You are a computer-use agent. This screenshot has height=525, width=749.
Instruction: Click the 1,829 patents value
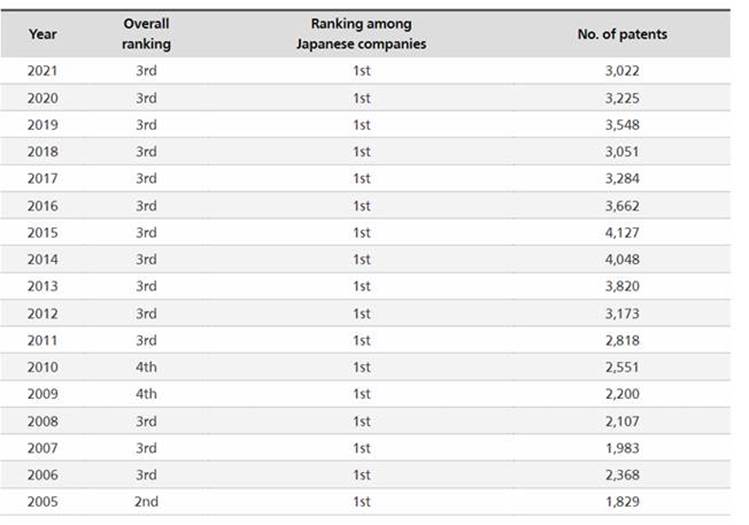tap(622, 502)
